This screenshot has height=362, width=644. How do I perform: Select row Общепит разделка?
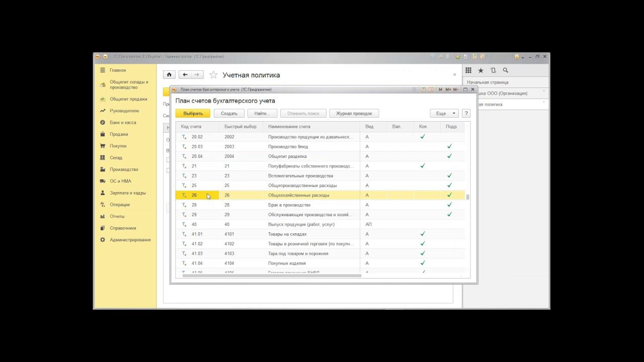[320, 156]
